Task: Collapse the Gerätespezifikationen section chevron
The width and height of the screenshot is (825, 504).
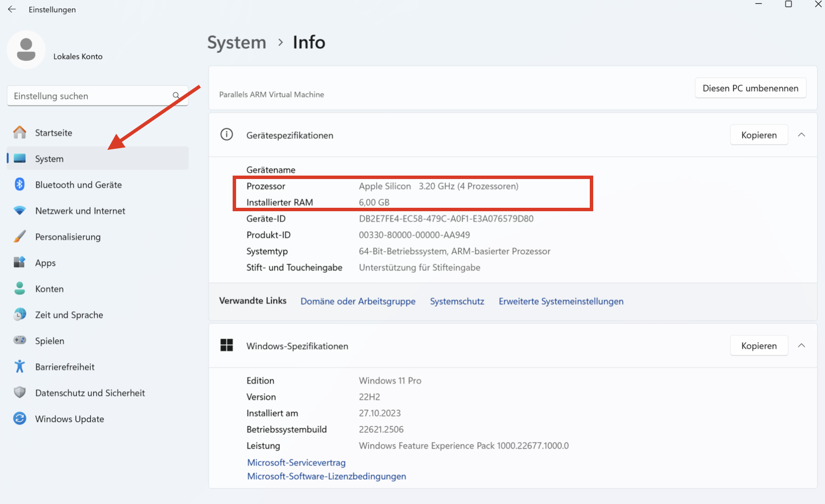Action: pos(801,135)
